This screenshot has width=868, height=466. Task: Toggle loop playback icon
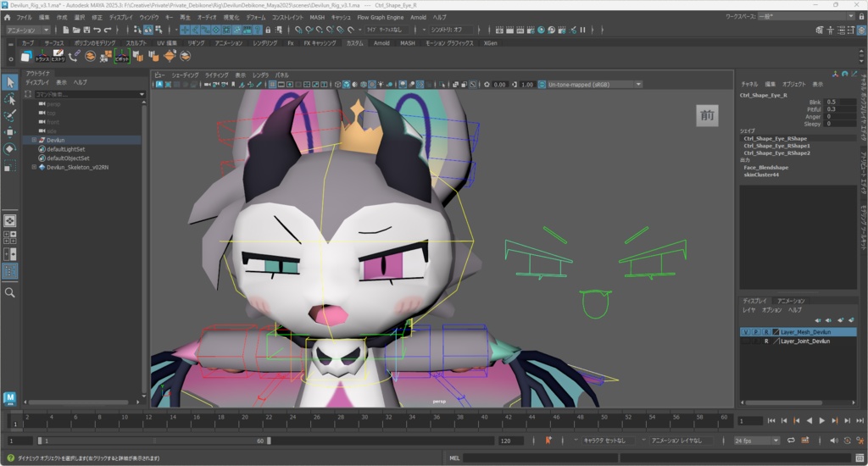(791, 441)
